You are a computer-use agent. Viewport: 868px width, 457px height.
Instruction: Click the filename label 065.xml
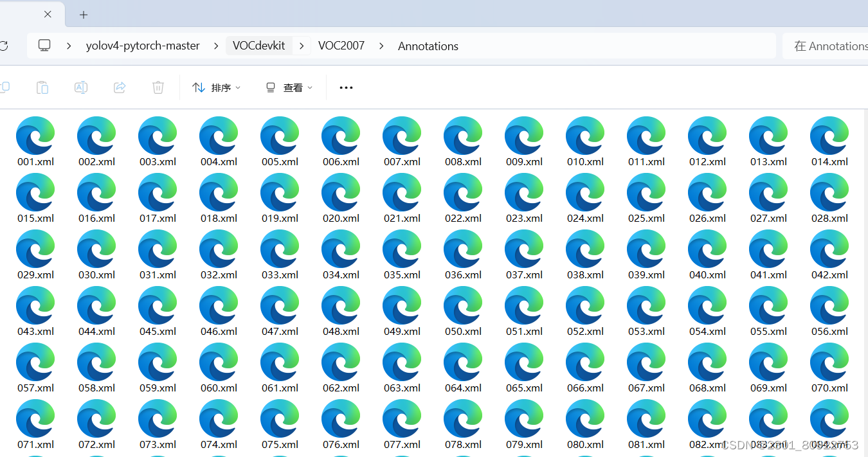coord(524,388)
